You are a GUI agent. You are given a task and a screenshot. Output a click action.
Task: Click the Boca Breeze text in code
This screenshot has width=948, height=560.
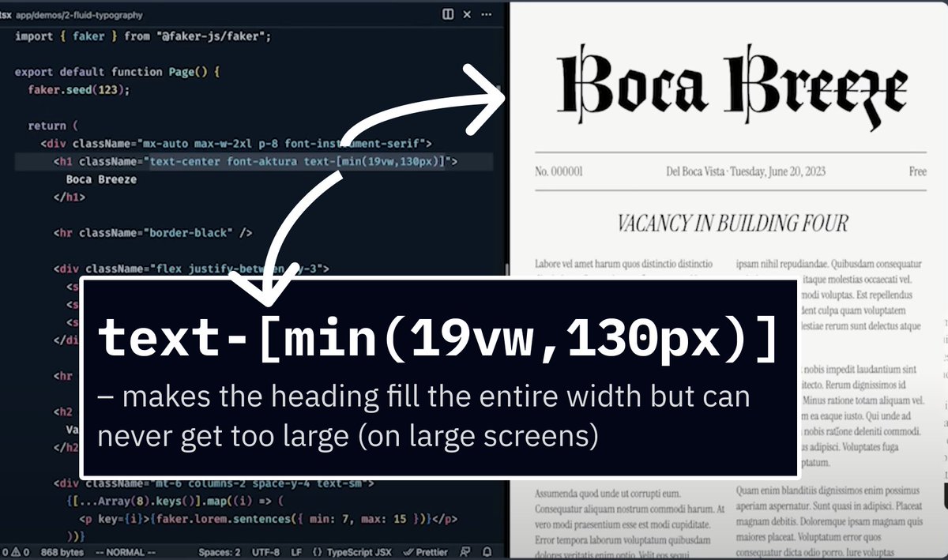tap(101, 180)
